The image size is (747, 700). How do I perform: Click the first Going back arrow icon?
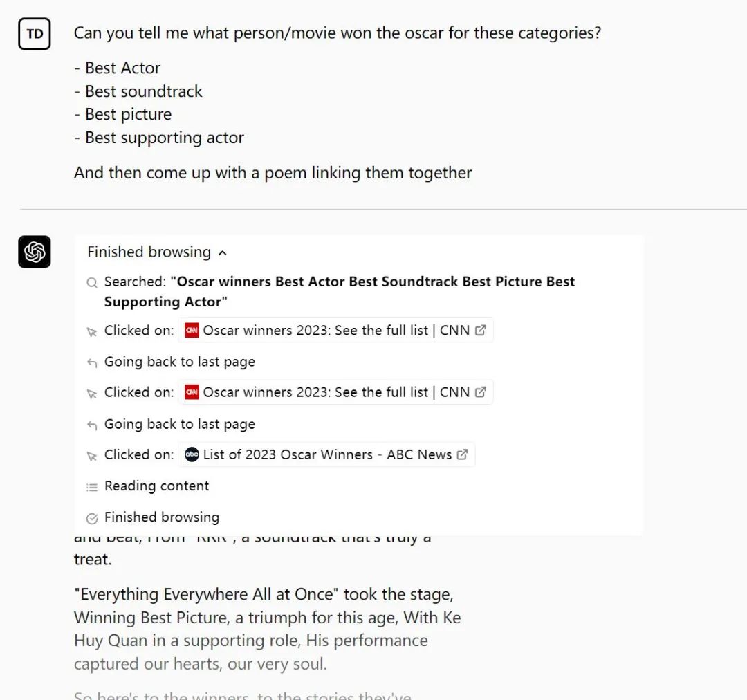click(92, 363)
